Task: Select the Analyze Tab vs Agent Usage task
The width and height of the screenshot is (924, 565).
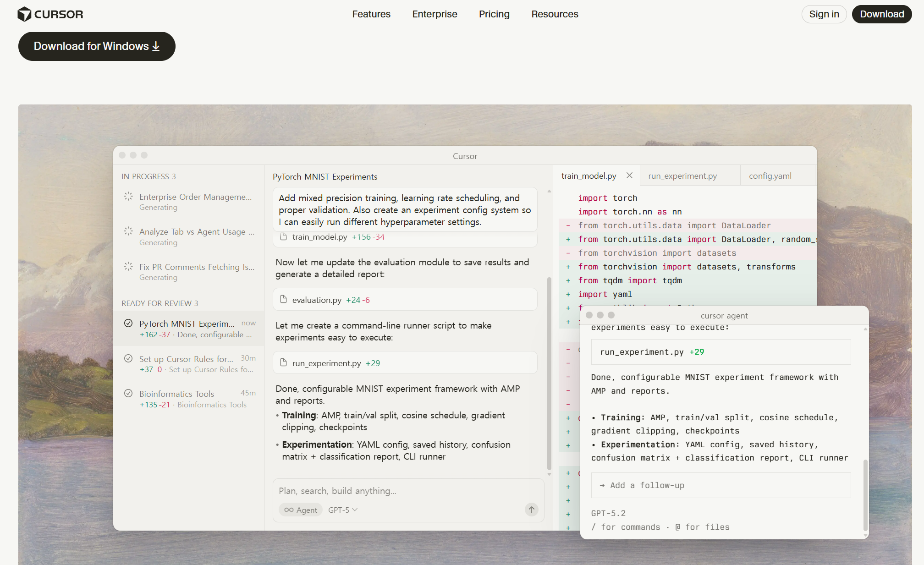Action: pyautogui.click(x=189, y=237)
